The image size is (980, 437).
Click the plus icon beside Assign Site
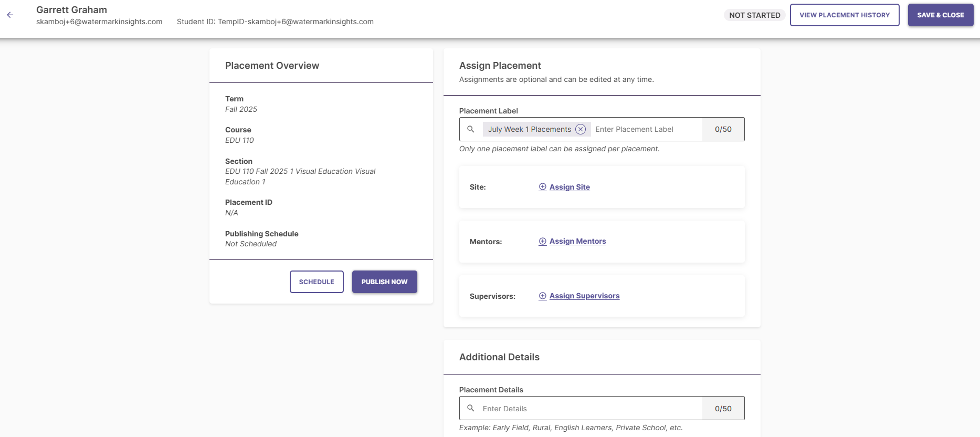pyautogui.click(x=543, y=187)
